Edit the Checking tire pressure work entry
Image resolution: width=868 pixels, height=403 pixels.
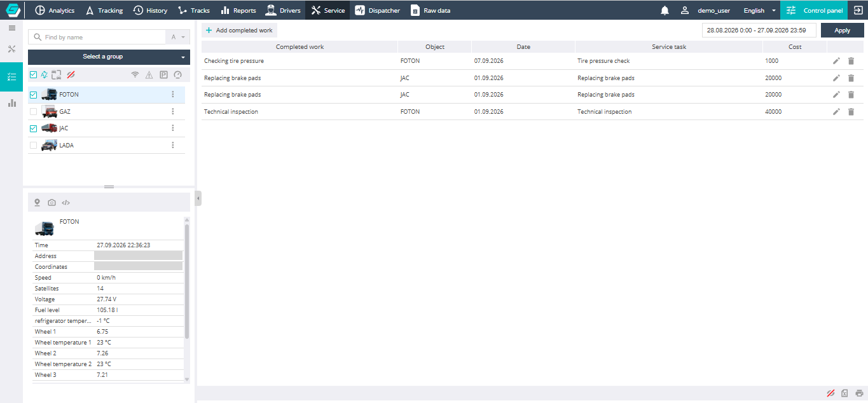[x=836, y=61]
